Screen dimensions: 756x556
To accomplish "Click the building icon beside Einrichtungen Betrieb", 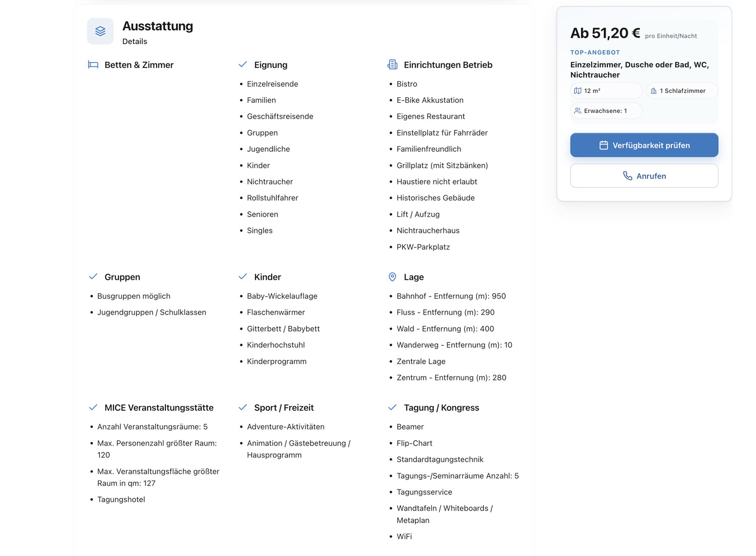I will click(392, 65).
